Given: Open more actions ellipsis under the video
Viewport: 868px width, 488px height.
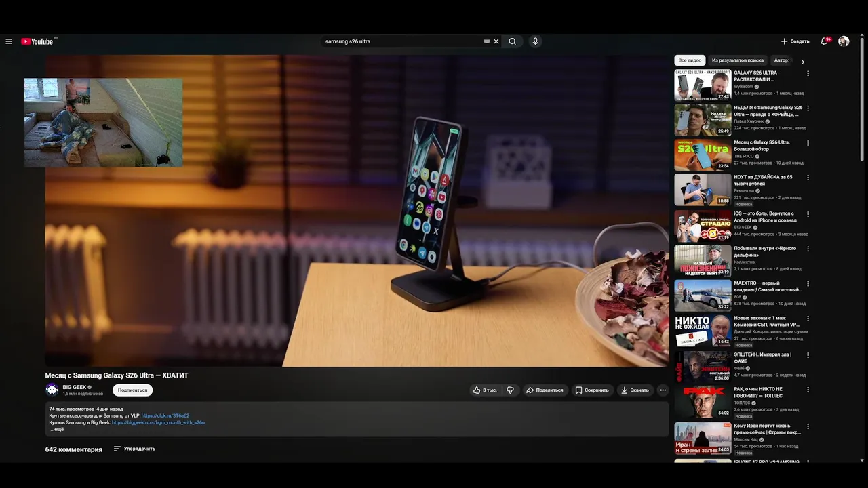Looking at the screenshot, I should pos(663,390).
